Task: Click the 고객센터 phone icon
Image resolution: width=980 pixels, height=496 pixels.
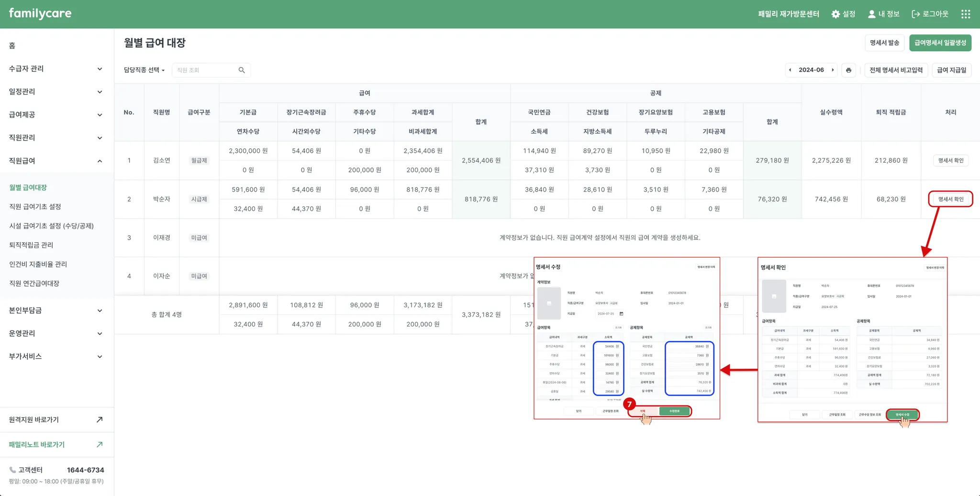Action: tap(12, 470)
